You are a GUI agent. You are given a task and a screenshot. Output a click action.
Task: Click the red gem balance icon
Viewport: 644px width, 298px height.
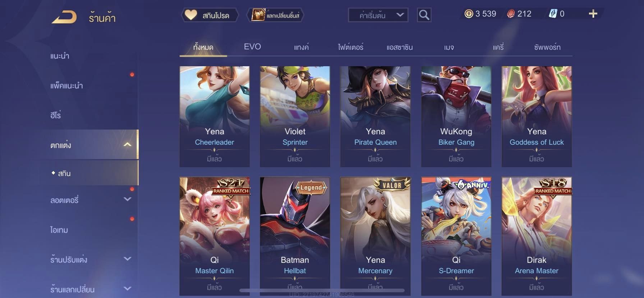pos(511,14)
